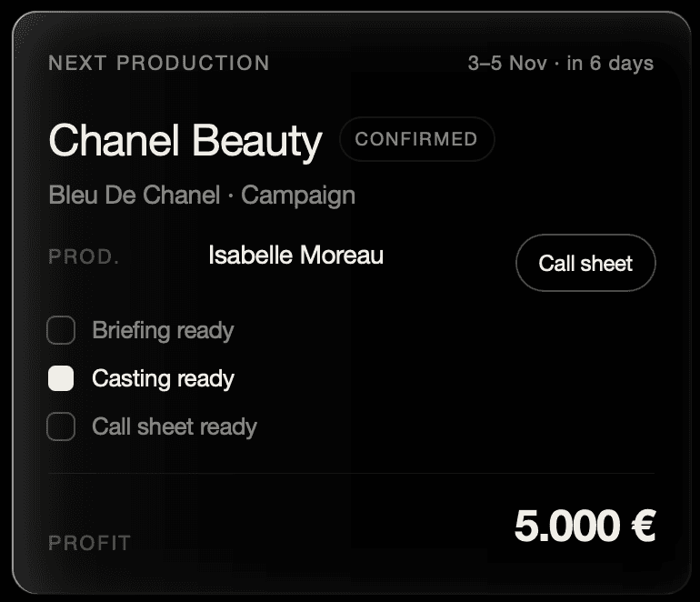Image resolution: width=700 pixels, height=602 pixels.
Task: Click the 3–5 Nov date range
Action: pos(507,63)
